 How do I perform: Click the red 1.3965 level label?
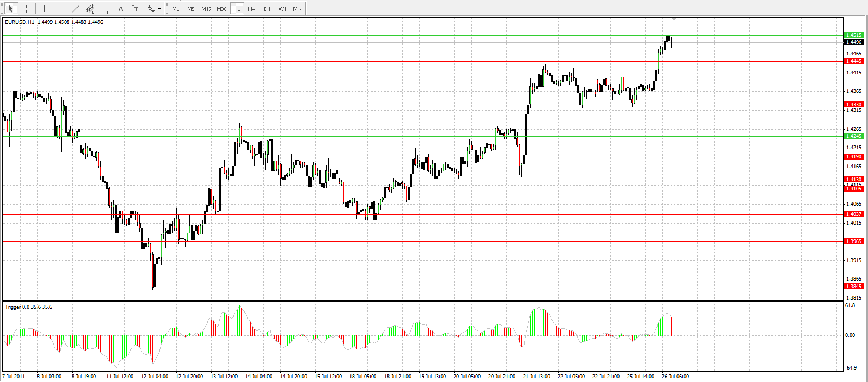tap(854, 241)
